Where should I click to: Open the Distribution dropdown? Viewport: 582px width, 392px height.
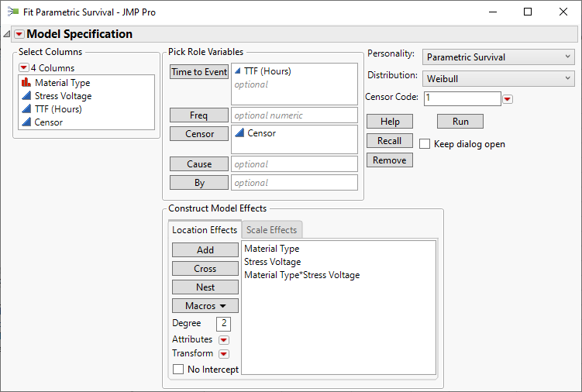tap(499, 78)
